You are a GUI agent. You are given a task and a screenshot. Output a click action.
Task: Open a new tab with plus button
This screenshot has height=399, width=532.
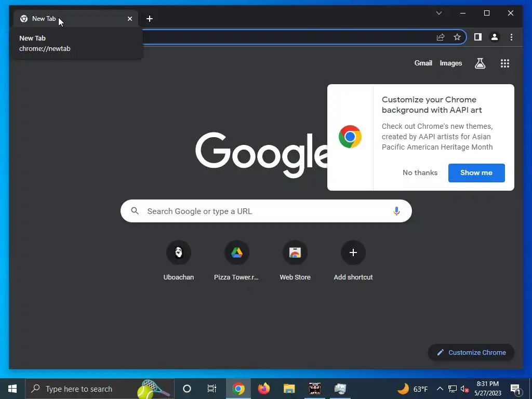[149, 19]
